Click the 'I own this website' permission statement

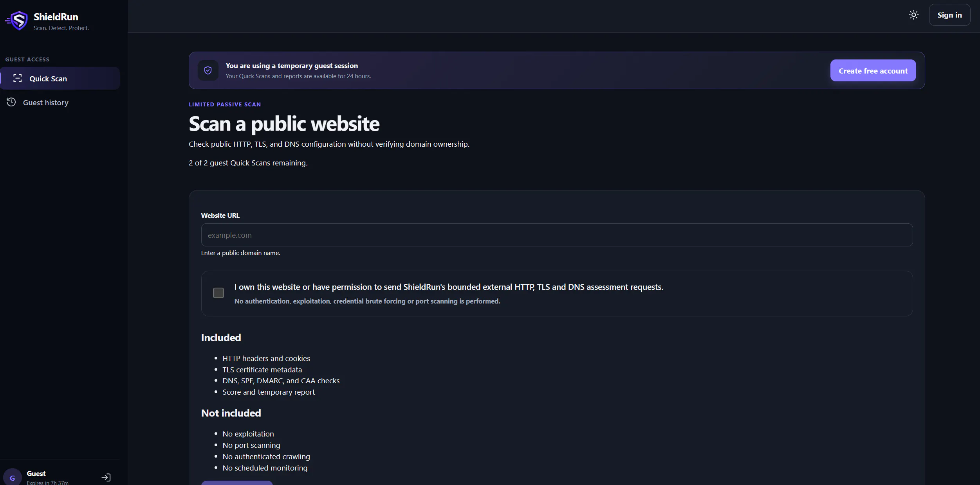[x=449, y=287]
